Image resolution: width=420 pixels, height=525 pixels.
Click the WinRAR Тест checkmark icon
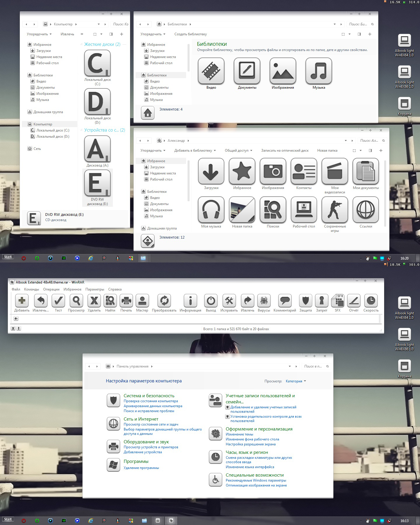58,301
